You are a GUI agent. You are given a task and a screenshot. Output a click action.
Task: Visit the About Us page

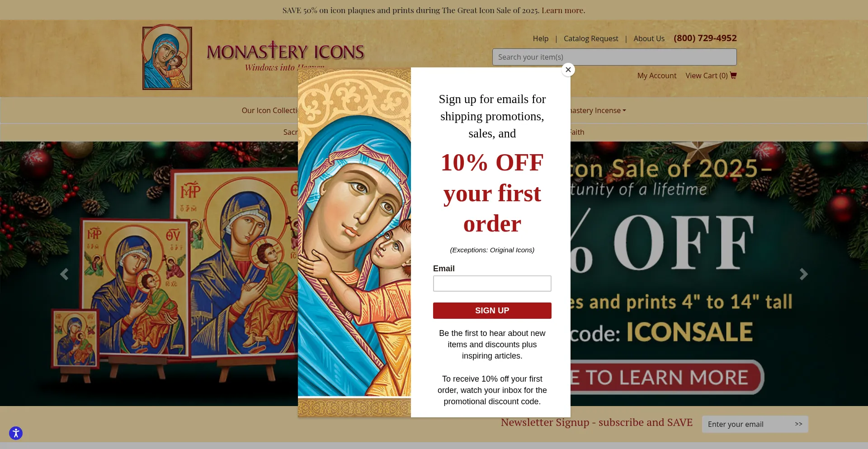[649, 38]
